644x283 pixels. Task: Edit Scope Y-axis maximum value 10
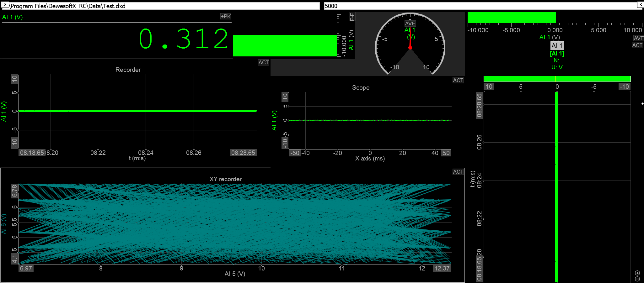pos(285,97)
